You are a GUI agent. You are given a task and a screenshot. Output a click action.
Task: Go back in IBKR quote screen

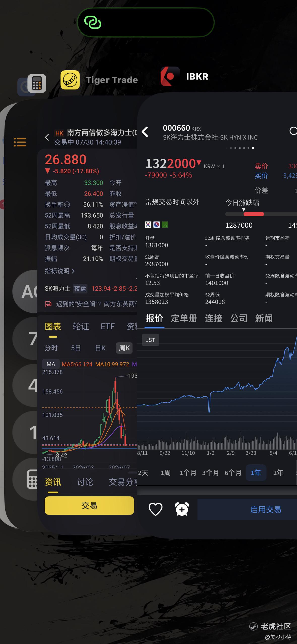[x=145, y=132]
